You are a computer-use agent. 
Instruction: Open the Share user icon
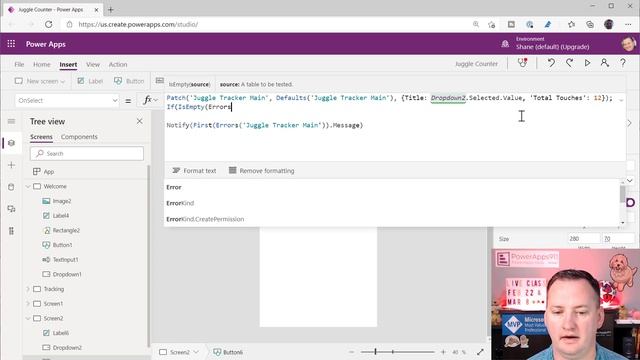tap(604, 63)
